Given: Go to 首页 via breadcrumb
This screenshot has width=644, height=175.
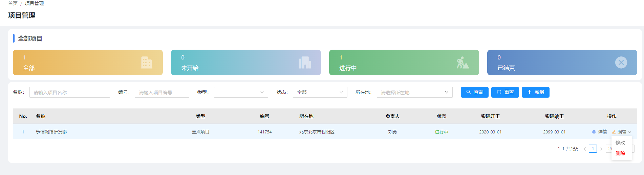Looking at the screenshot, I should point(13,3).
